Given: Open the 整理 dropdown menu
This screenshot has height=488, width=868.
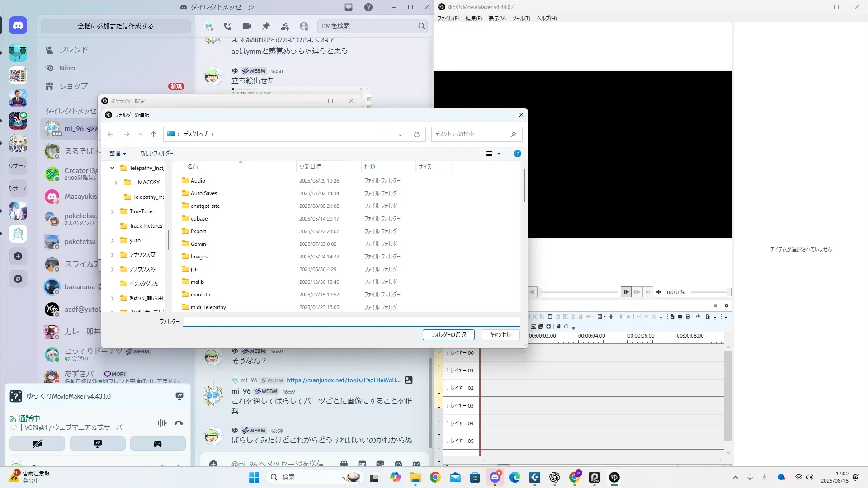Looking at the screenshot, I should [118, 154].
